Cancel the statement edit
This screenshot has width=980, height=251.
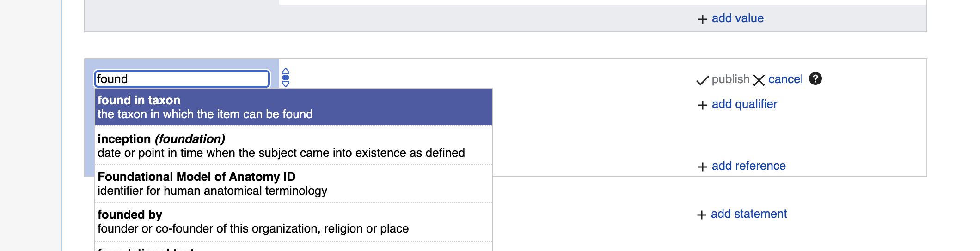(785, 79)
